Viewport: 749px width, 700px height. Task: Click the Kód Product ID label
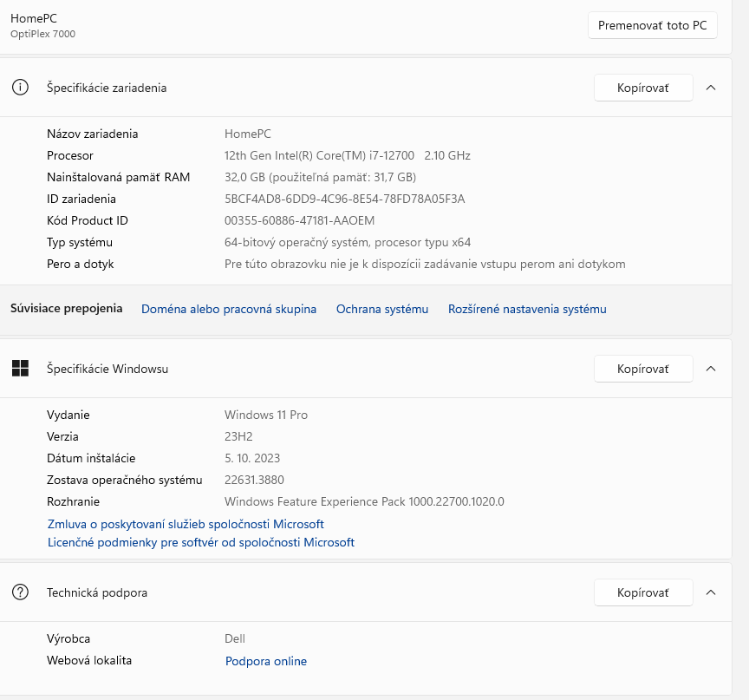click(x=88, y=220)
